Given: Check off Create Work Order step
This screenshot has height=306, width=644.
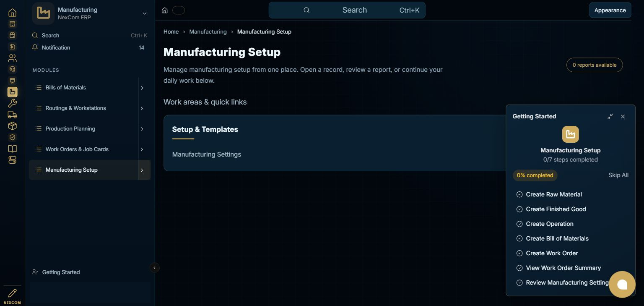Looking at the screenshot, I should tap(519, 253).
